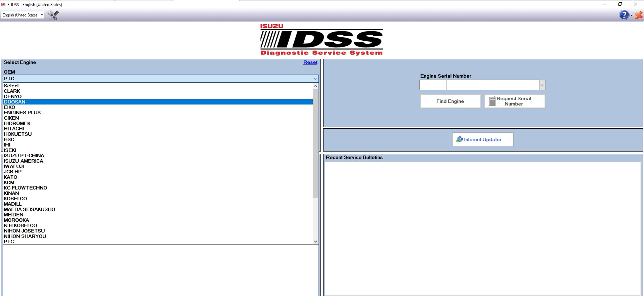Click the Find Engine button
This screenshot has width=644, height=296.
(x=450, y=101)
